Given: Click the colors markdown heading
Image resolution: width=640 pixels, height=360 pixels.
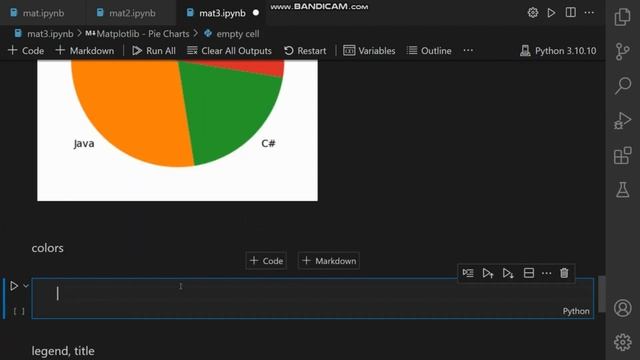Looking at the screenshot, I should (x=47, y=248).
